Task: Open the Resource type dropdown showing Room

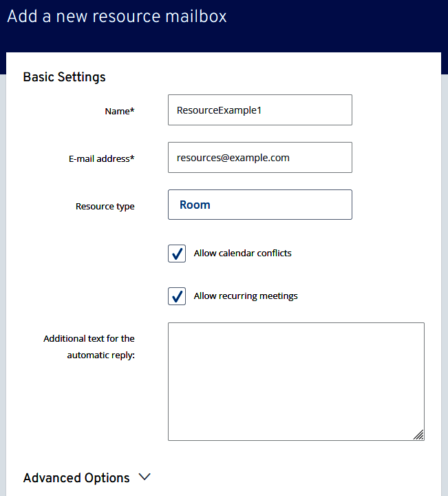Action: pyautogui.click(x=259, y=205)
